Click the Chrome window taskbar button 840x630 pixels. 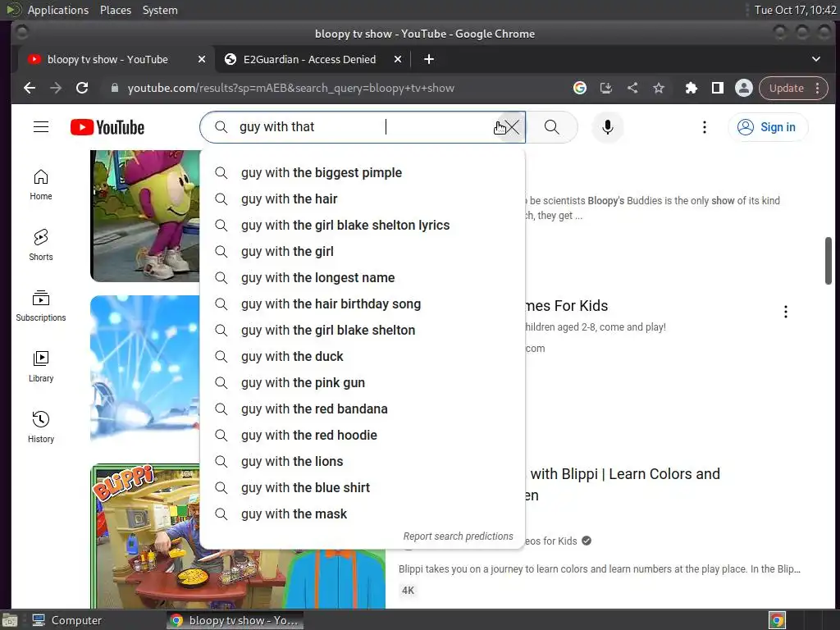235,620
